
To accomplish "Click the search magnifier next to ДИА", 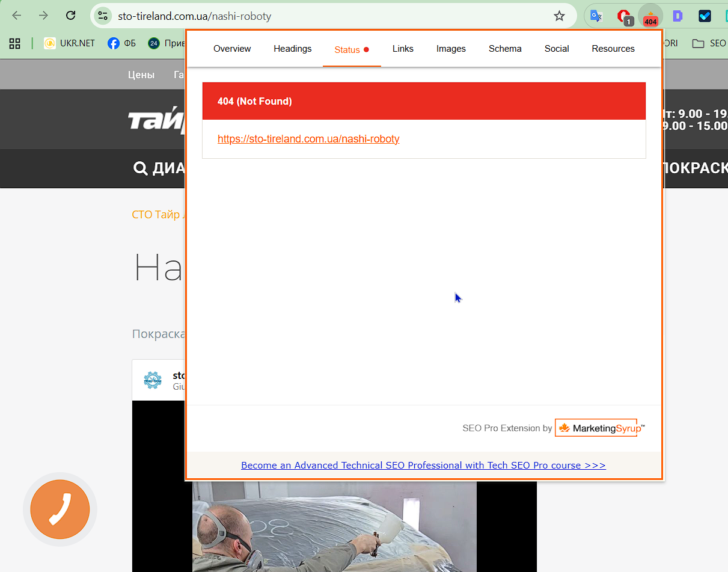I will pyautogui.click(x=140, y=168).
